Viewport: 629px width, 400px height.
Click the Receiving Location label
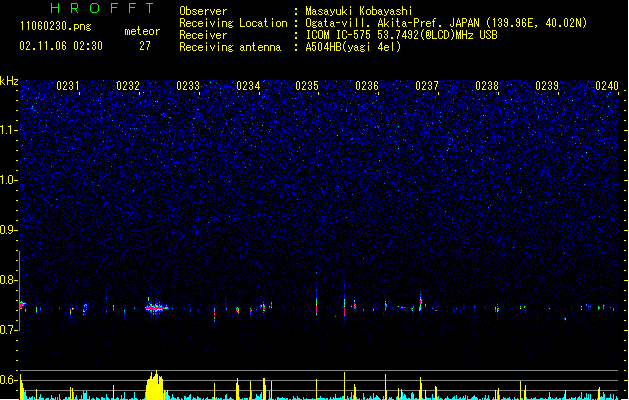click(233, 23)
